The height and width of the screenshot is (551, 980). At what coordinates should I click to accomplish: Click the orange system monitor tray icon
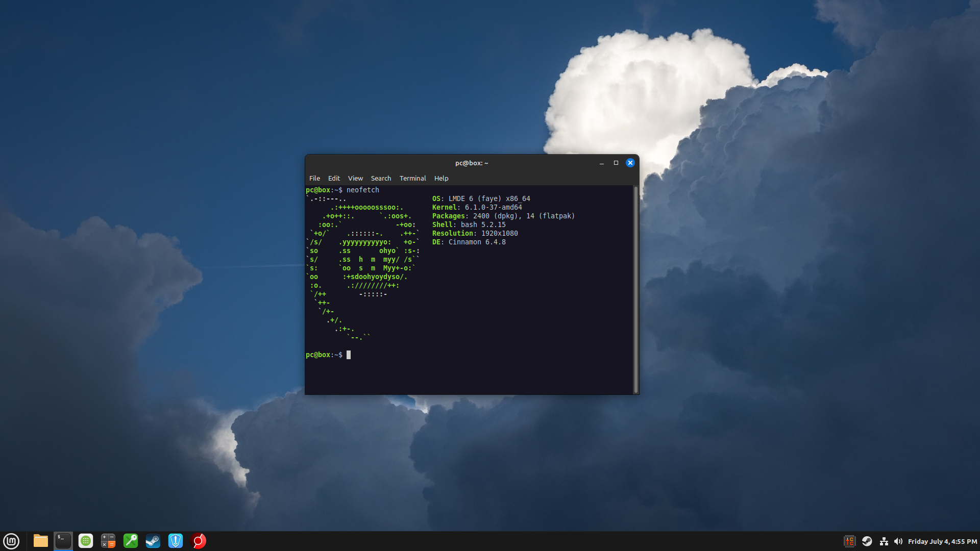click(850, 541)
